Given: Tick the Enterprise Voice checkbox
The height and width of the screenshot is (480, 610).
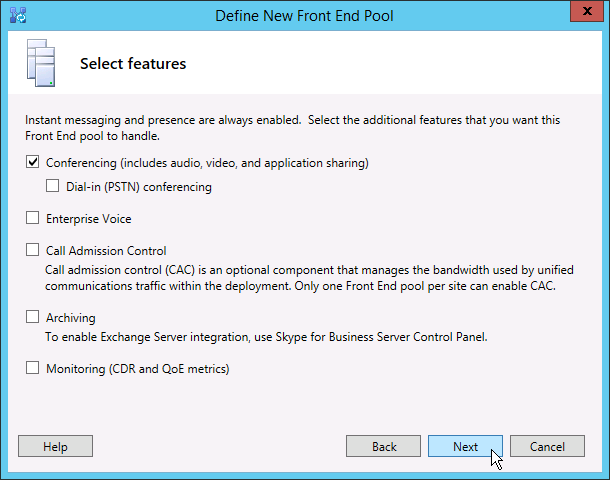Looking at the screenshot, I should click(33, 219).
